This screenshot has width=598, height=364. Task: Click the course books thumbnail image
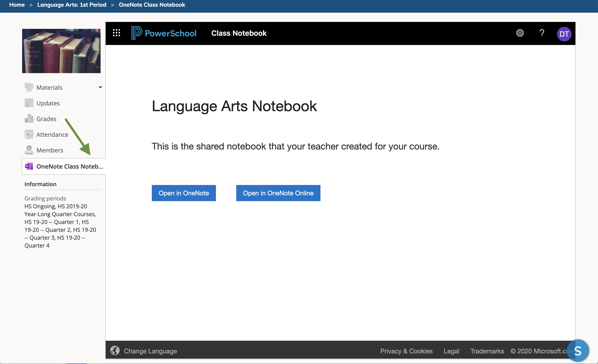click(x=61, y=51)
